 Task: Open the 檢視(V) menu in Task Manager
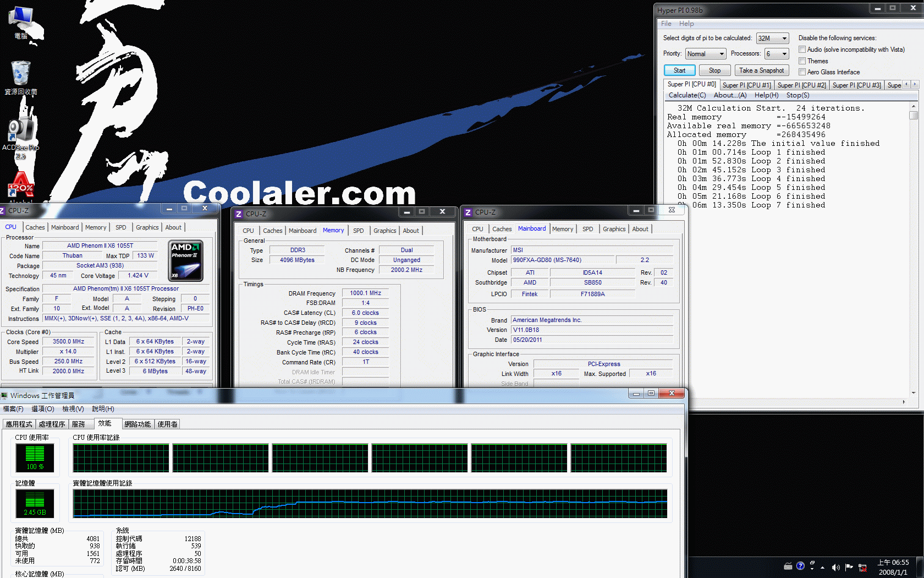point(73,409)
